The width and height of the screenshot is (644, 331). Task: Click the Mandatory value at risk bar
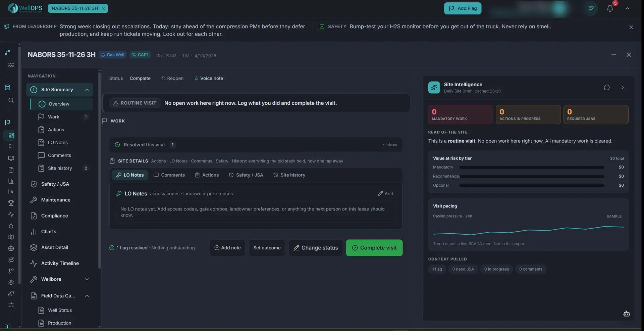[x=531, y=167]
